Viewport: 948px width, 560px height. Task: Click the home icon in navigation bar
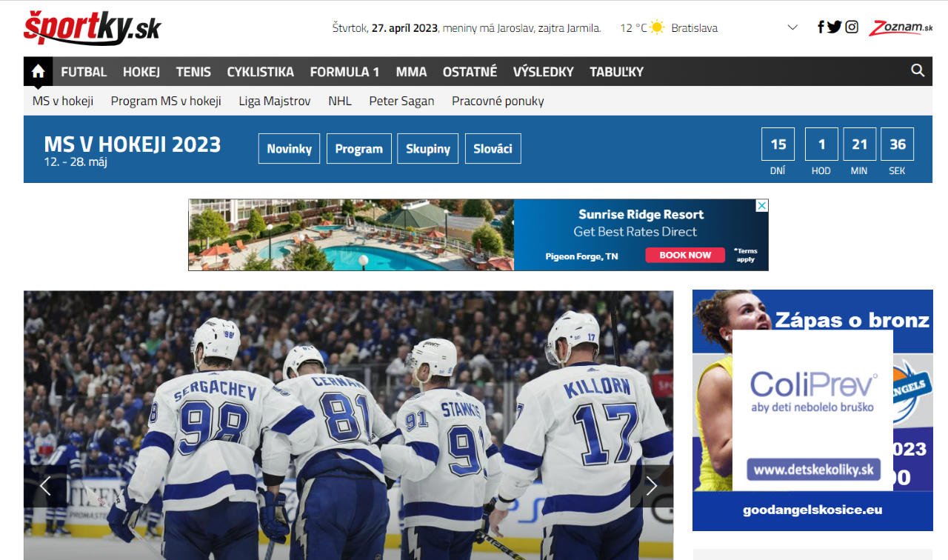point(38,72)
